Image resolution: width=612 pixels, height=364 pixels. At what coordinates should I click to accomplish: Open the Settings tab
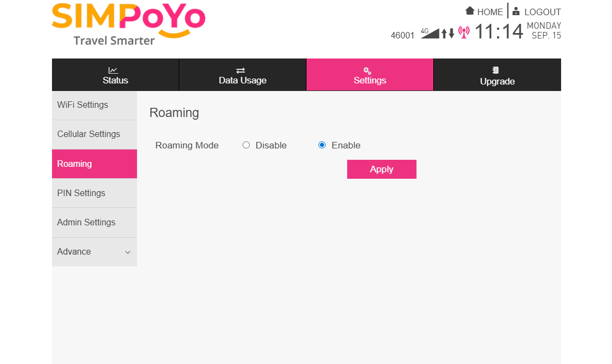[x=370, y=75]
